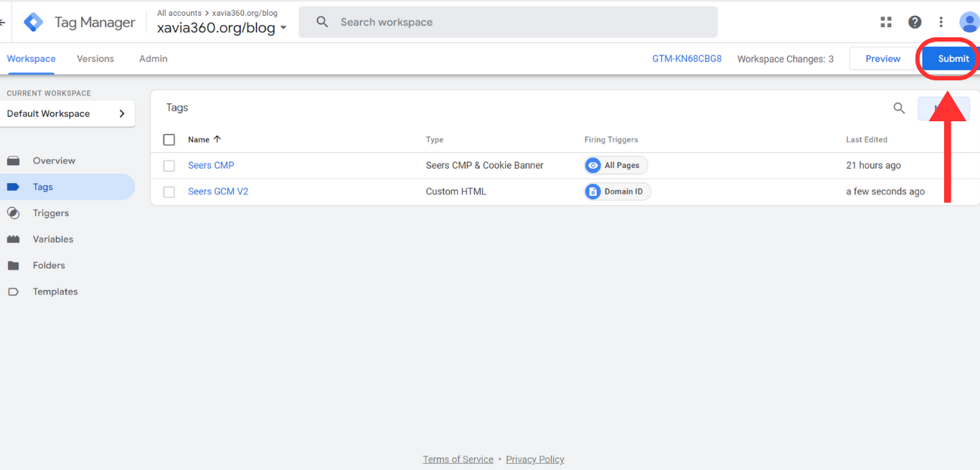The image size is (980, 470).
Task: Click the All Pages trigger chip
Action: tap(616, 165)
